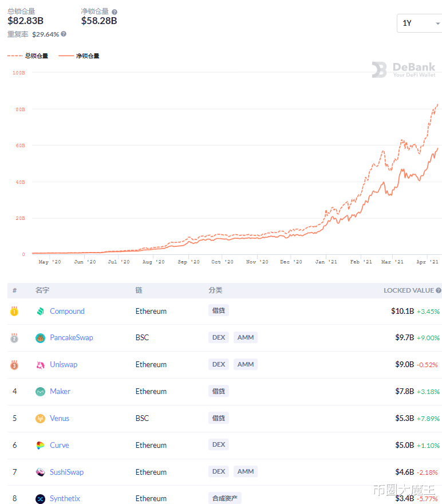Viewport: 442px width, 504px height.
Task: Toggle the 净锁仓量 solid legend series
Action: coord(79,56)
